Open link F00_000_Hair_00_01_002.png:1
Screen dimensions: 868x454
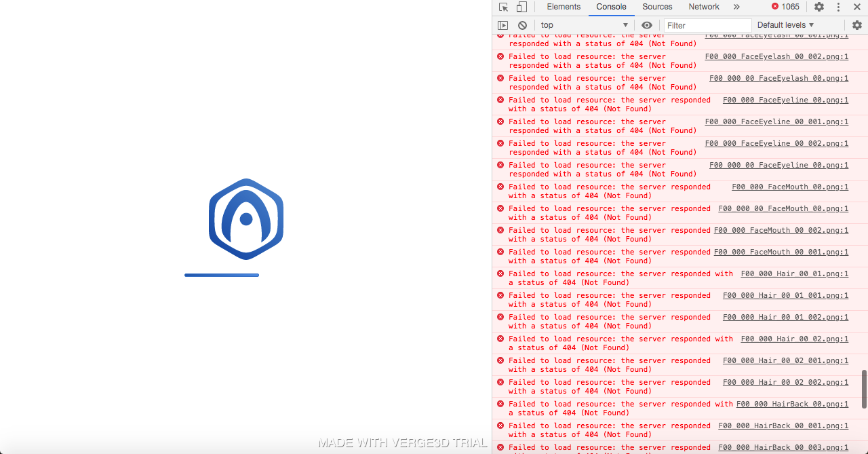point(785,317)
